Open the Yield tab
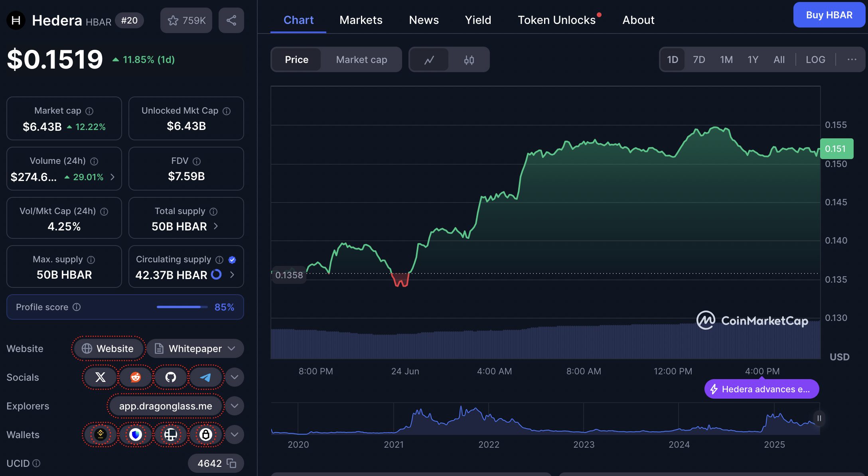The width and height of the screenshot is (868, 476). point(478,20)
